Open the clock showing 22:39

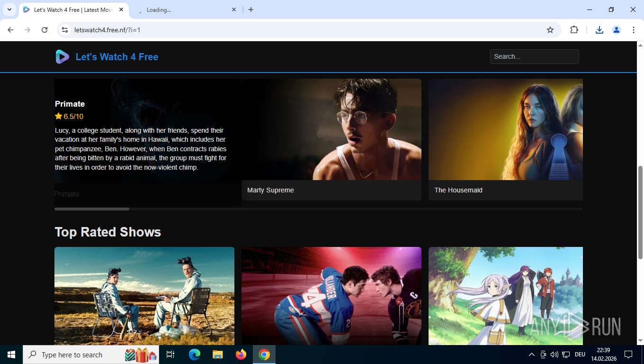603,355
